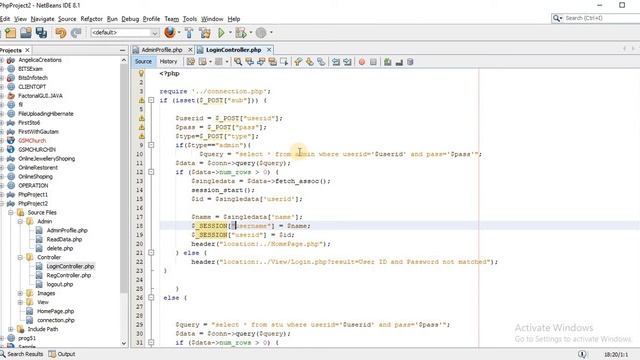Click the Last Edit icon in editor toolbar
The image size is (640, 360).
(x=191, y=62)
